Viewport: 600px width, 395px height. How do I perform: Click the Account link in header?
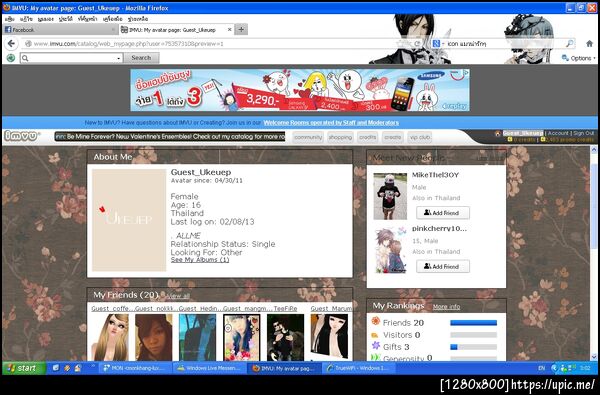point(558,133)
